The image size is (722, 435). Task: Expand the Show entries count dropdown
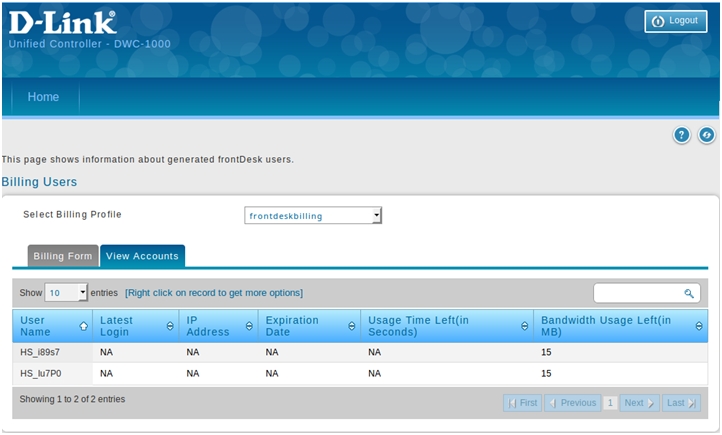click(x=67, y=293)
